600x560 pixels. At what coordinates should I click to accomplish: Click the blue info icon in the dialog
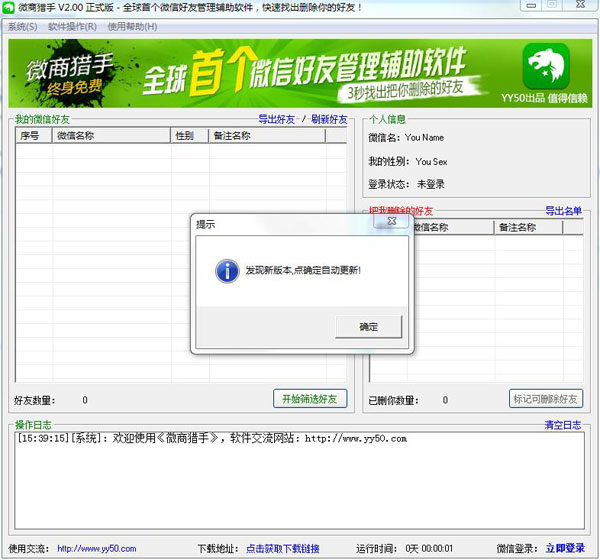coord(227,271)
